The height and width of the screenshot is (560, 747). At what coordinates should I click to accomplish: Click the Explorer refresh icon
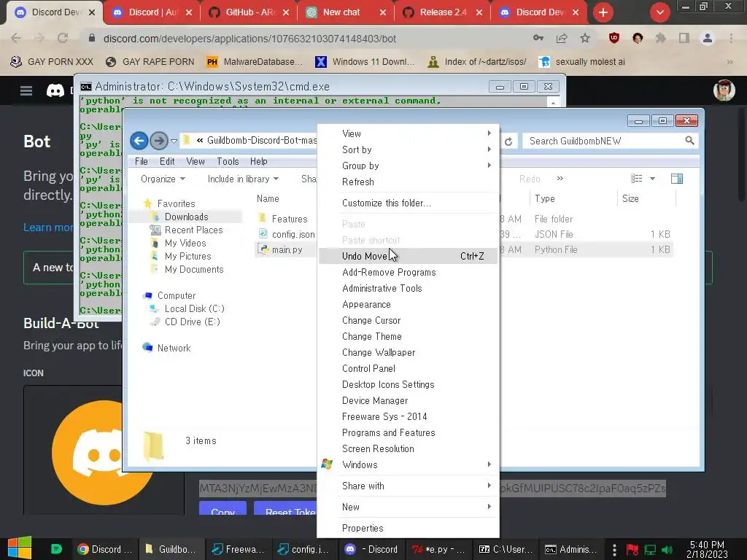508,141
